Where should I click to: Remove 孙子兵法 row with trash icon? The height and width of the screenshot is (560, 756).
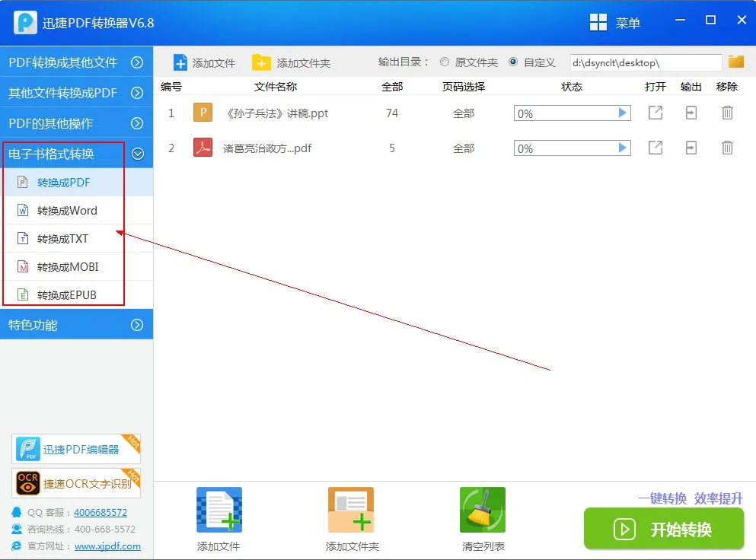[727, 113]
